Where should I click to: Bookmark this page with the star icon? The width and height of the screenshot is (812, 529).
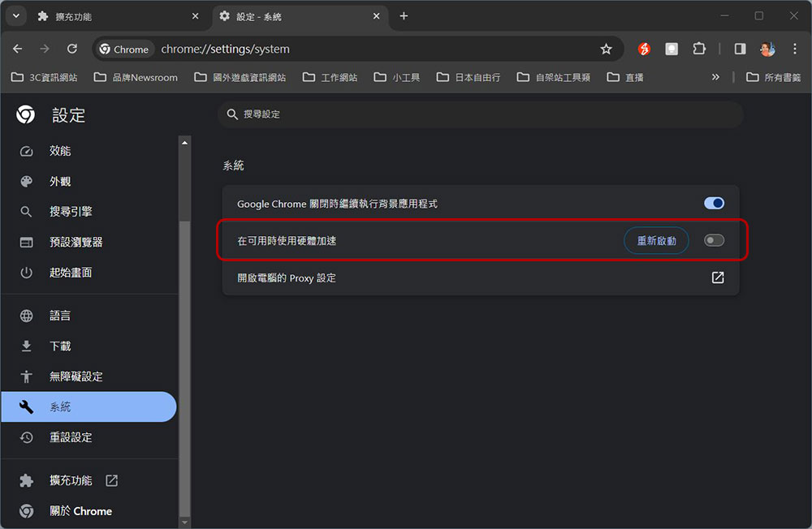[606, 49]
